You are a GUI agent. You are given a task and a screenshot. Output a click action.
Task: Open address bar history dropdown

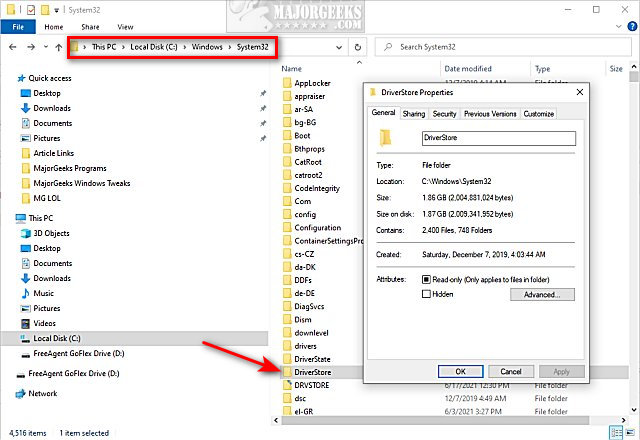click(339, 47)
